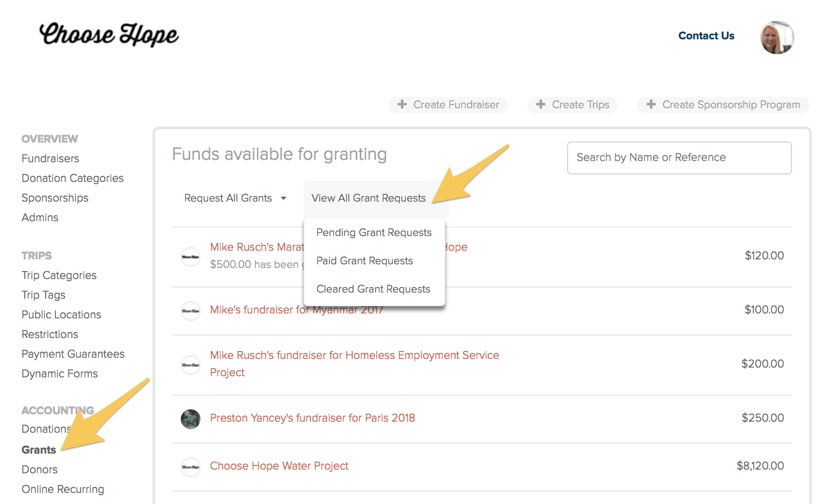Click the TRIPS section heading
The image size is (824, 504).
tap(36, 256)
